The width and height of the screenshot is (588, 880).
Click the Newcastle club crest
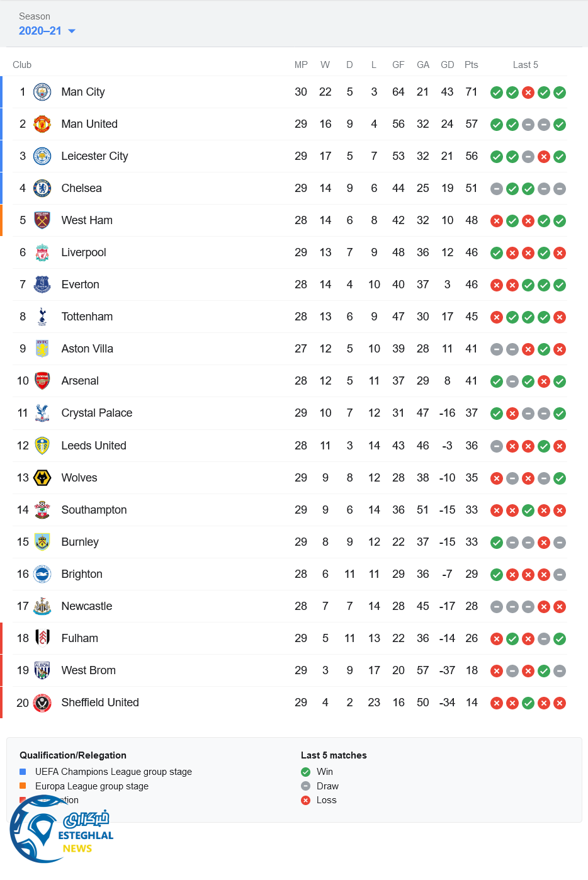pyautogui.click(x=42, y=606)
